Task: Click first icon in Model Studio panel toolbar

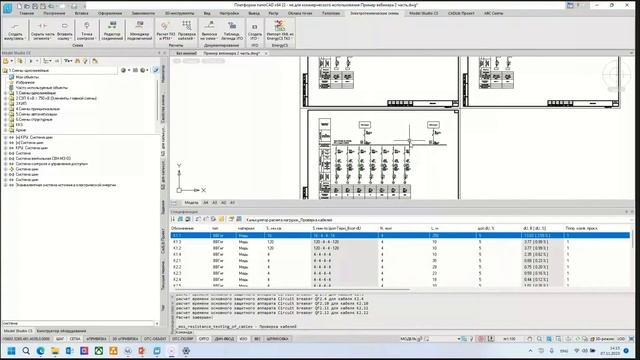Action: click(6, 61)
